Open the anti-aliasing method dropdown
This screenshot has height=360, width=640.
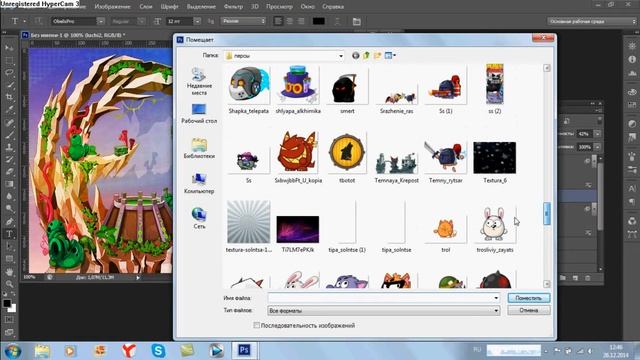[x=243, y=21]
